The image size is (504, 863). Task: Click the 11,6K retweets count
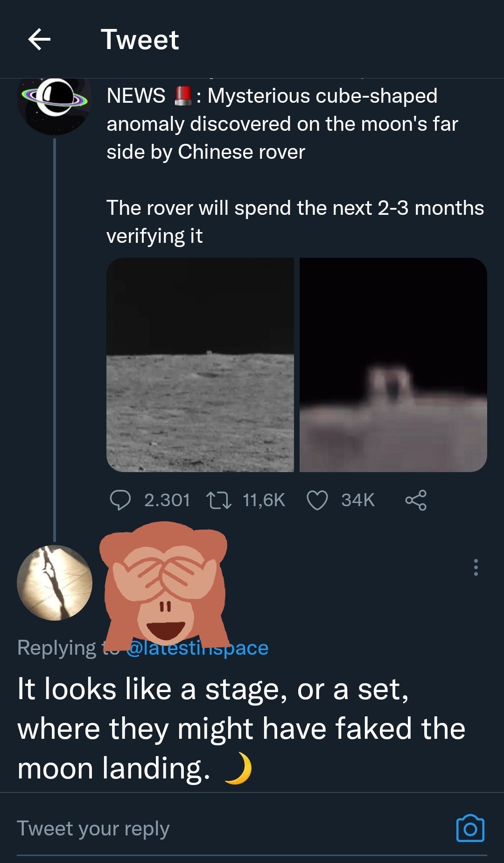[x=264, y=500]
